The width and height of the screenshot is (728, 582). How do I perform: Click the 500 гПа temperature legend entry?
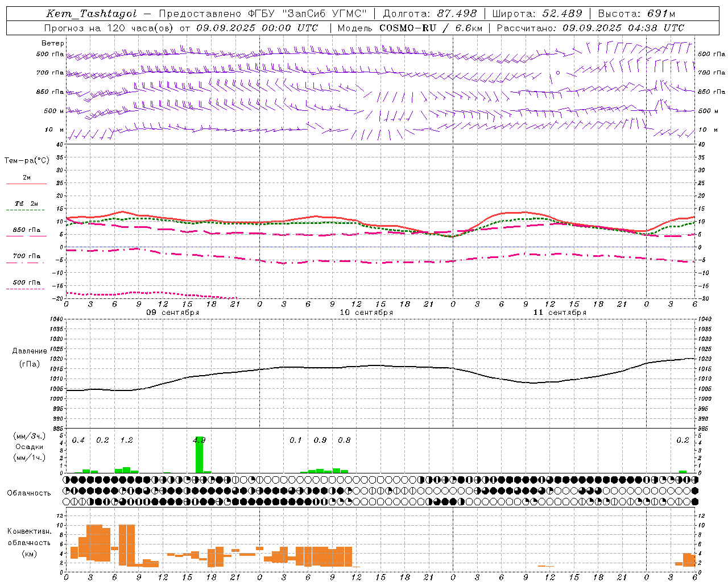point(27,282)
